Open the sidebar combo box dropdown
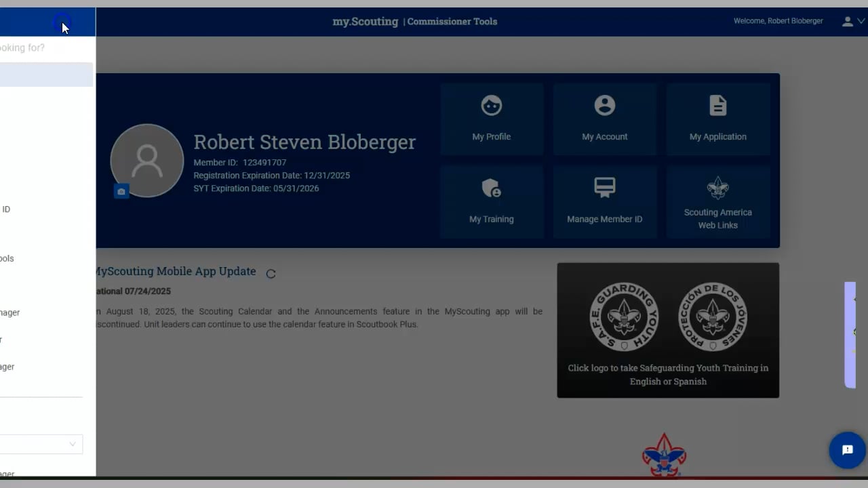Screen dimensions: 868x488 41,445
